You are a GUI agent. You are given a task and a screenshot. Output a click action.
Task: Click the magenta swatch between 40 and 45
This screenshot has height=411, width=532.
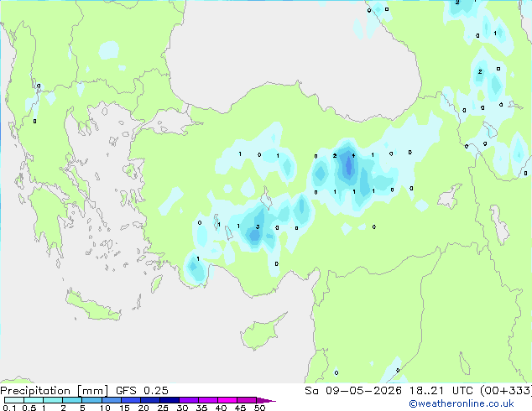click(x=227, y=400)
